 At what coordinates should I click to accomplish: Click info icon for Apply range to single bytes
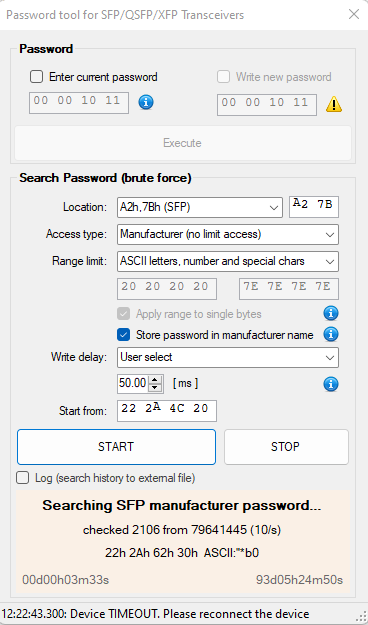pyautogui.click(x=331, y=314)
